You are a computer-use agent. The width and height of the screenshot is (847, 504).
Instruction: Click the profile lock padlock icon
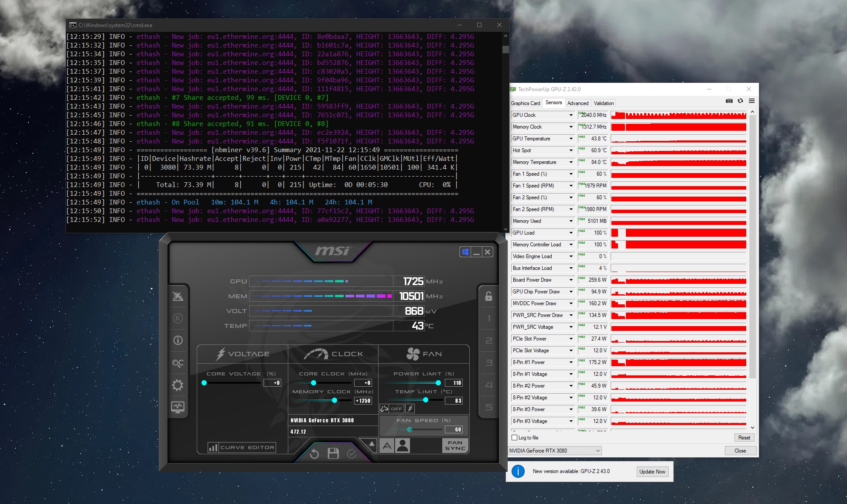click(488, 296)
